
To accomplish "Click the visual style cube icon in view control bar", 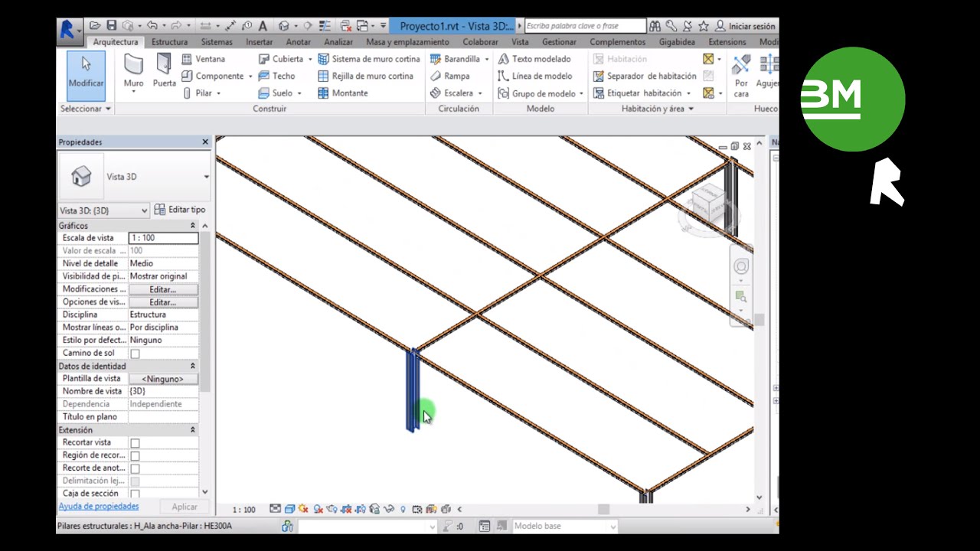I will point(289,509).
